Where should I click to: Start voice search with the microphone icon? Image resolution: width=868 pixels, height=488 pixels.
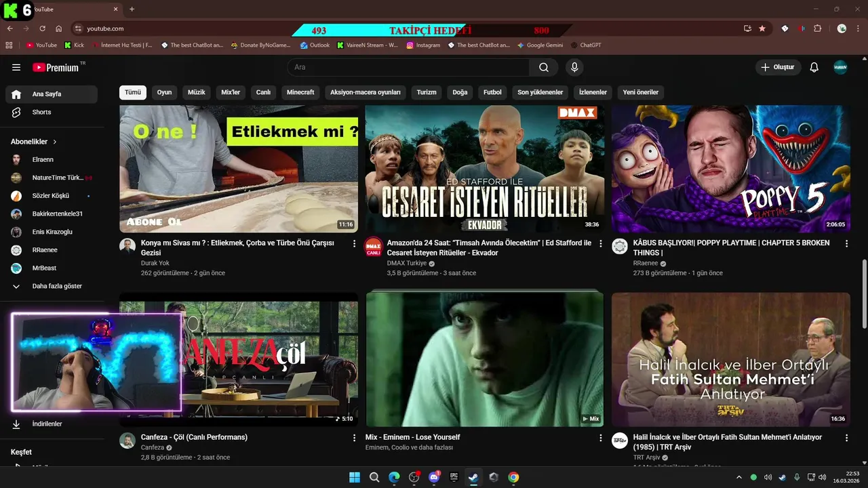click(x=574, y=67)
